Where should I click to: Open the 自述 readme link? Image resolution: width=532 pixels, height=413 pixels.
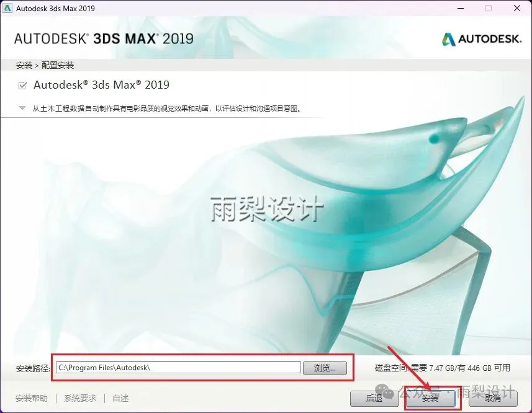[120, 398]
